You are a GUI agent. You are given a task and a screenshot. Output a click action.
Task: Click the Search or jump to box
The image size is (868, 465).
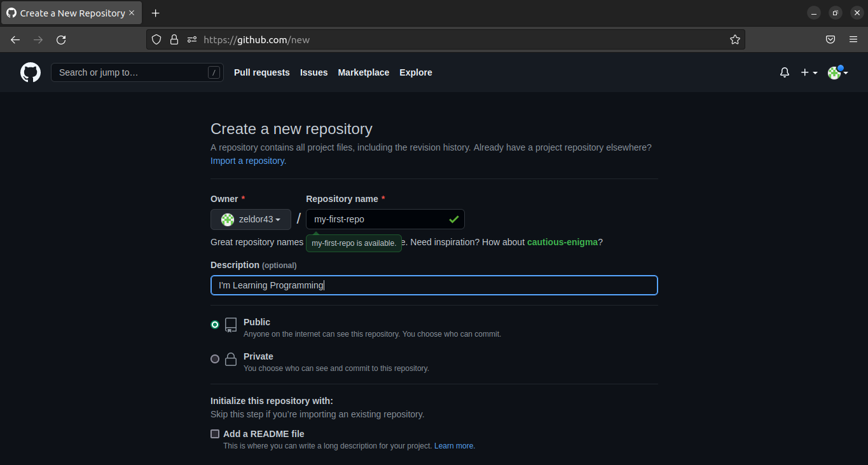tap(137, 72)
